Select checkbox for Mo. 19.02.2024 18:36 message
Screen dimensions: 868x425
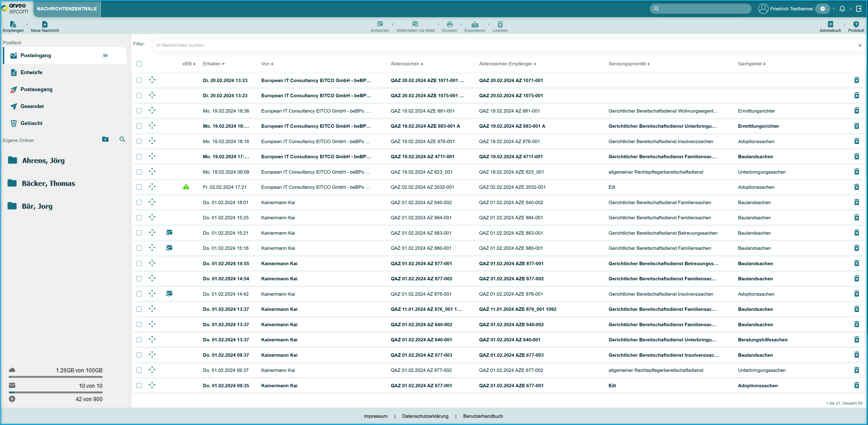139,111
